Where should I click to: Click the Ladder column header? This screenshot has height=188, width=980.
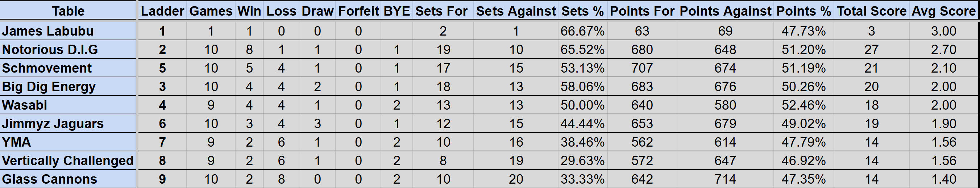coord(162,11)
